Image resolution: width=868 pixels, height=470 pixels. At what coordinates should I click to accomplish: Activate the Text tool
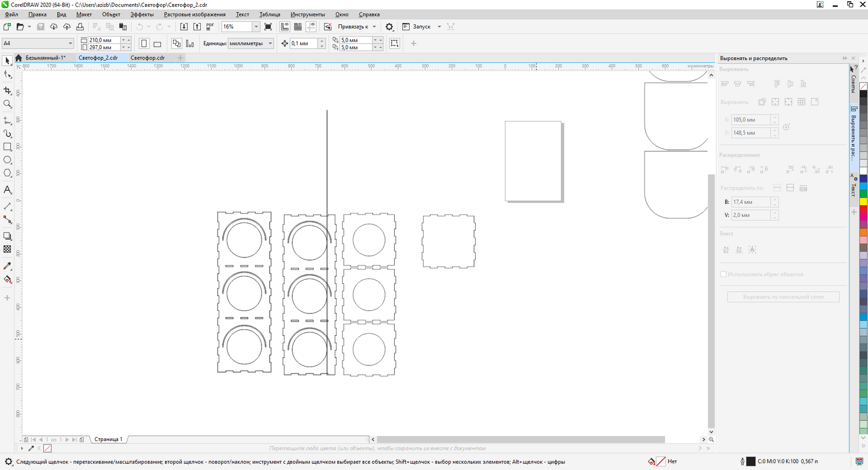8,190
